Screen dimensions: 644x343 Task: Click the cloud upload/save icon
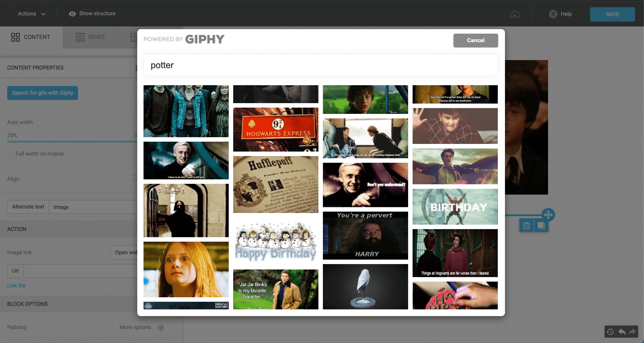coord(515,14)
